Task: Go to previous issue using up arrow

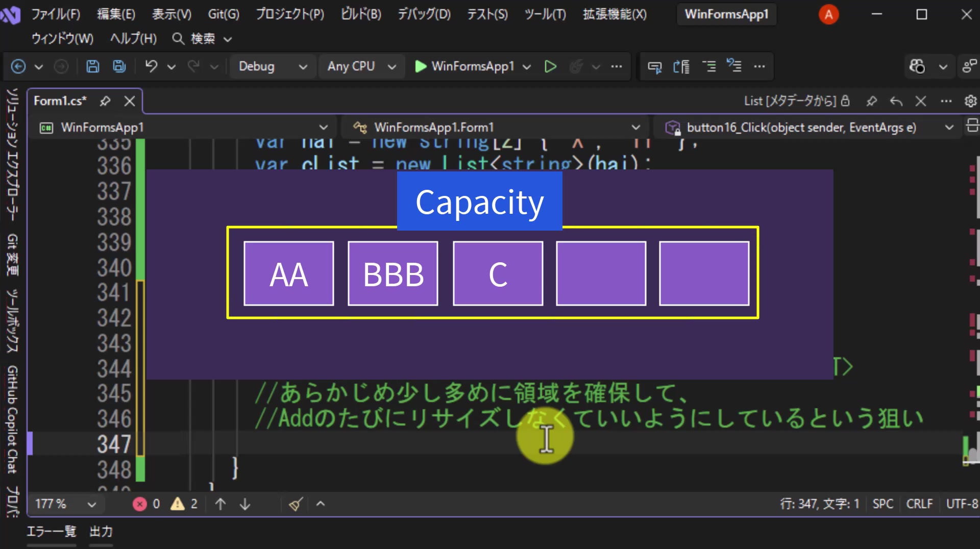Action: click(x=220, y=504)
